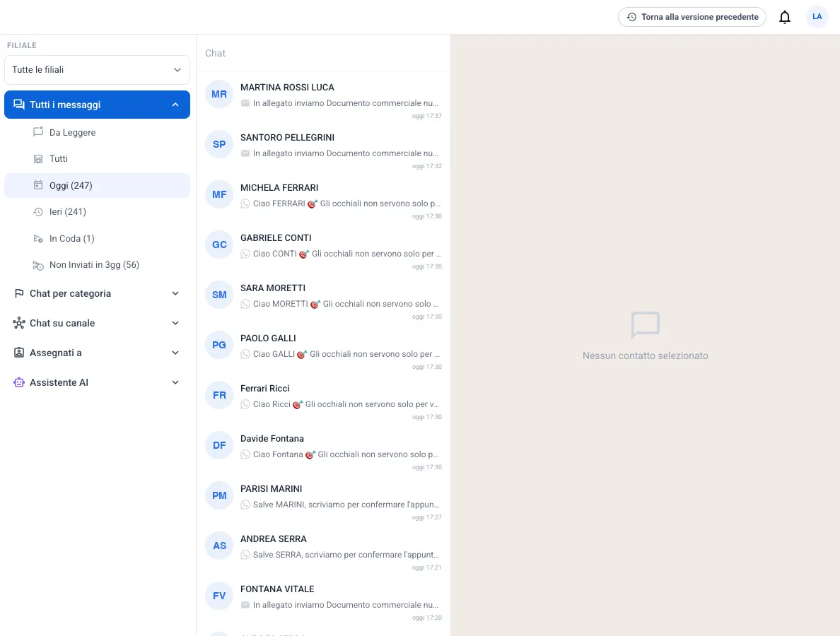Viewport: 840px width, 636px height.
Task: Open the notifications bell
Action: [784, 17]
